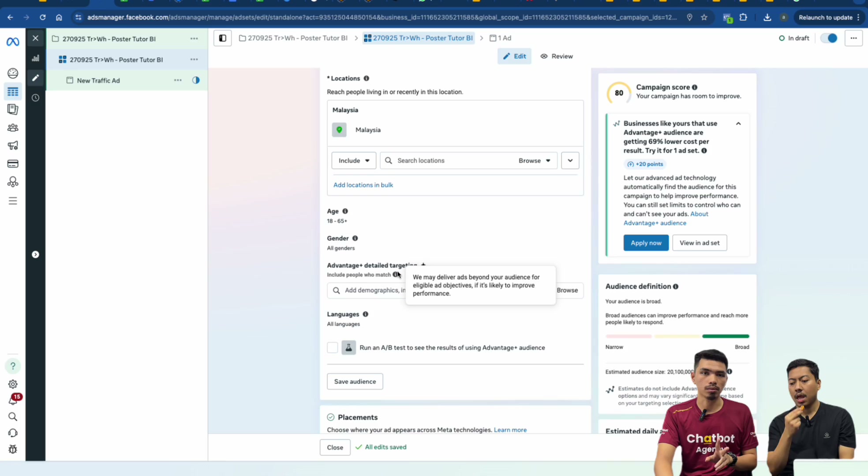The height and width of the screenshot is (476, 868).
Task: Open the Browse dropdown in location search
Action: click(534, 160)
